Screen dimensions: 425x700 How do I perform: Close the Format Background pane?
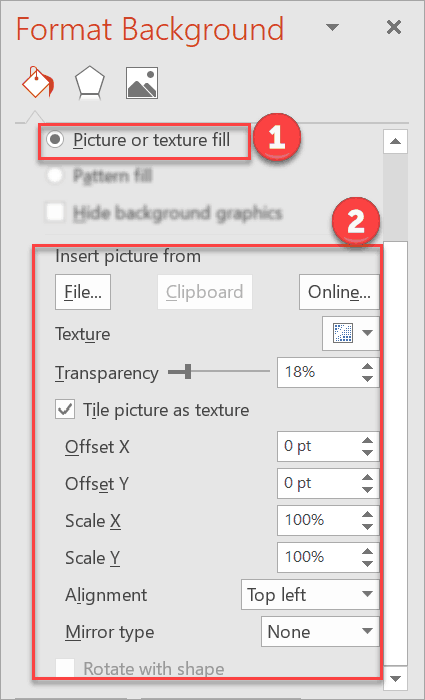[x=394, y=28]
